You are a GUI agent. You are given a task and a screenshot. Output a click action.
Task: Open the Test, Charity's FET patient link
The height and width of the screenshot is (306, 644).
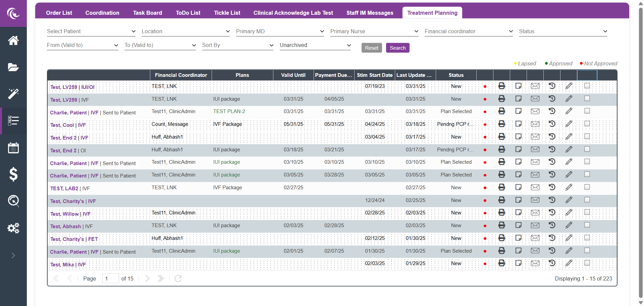(74, 239)
